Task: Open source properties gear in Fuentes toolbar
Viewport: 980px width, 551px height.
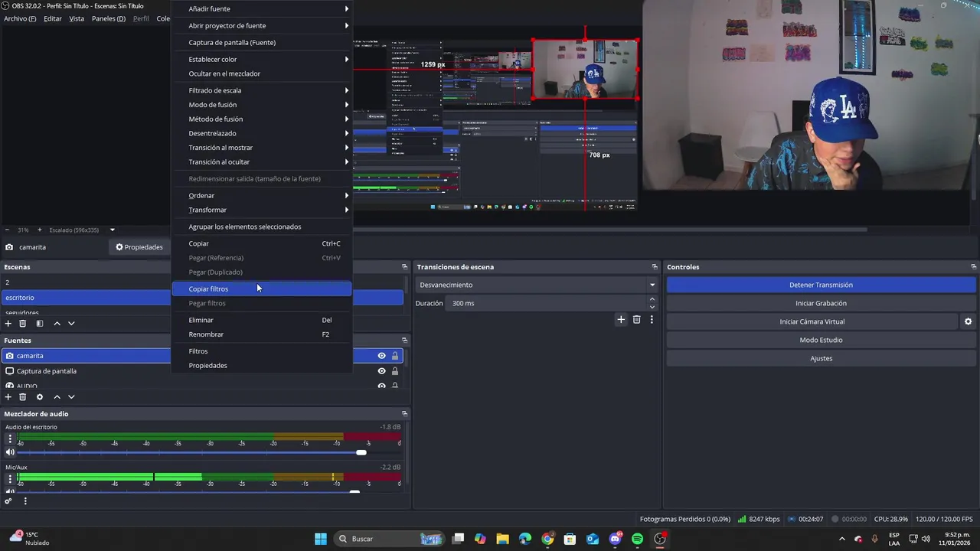Action: (40, 397)
